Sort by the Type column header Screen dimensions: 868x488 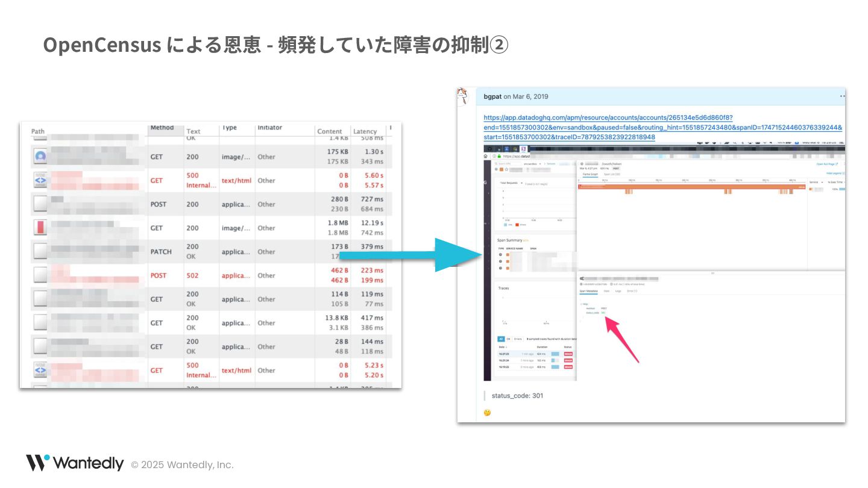coord(229,128)
